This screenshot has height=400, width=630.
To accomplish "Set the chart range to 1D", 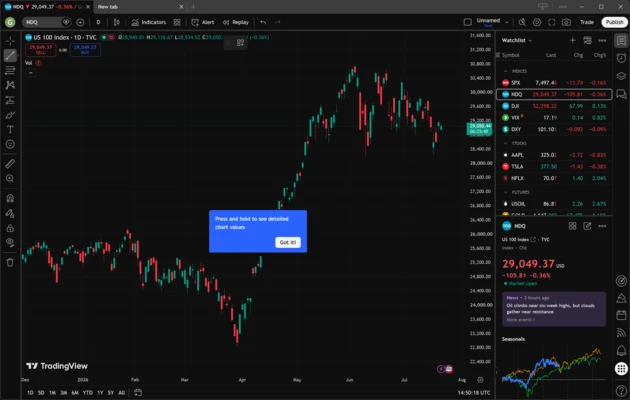I will click(30, 393).
